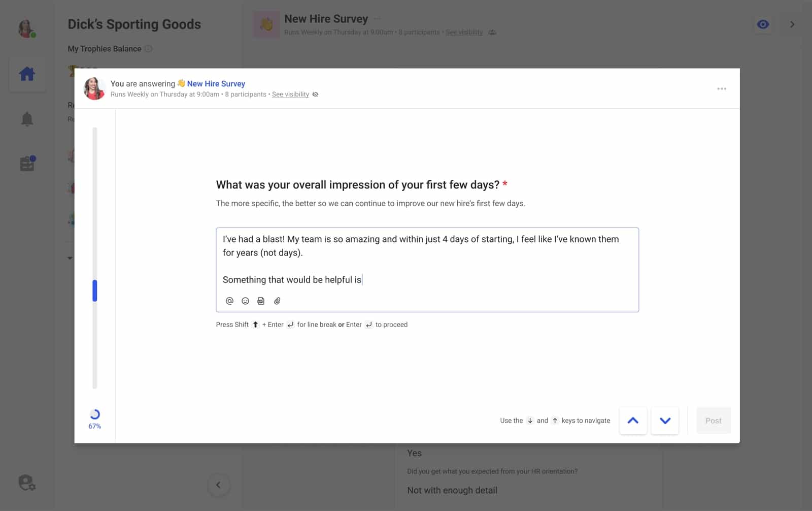Open the surveys clipboard icon in the sidebar
The image size is (812, 511).
tap(27, 163)
